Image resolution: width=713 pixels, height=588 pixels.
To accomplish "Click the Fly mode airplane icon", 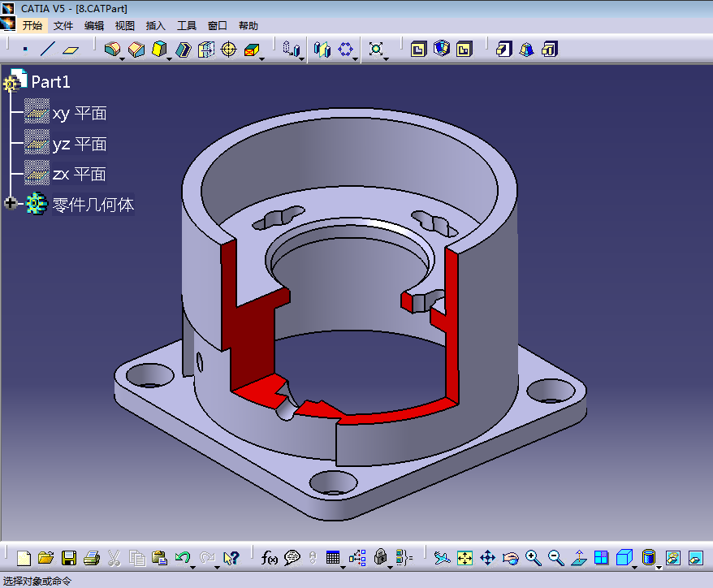I will 441,558.
